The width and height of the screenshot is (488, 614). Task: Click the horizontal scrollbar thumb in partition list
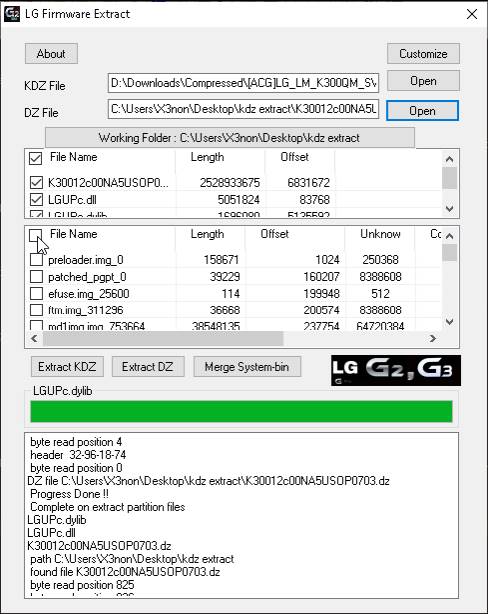(x=163, y=338)
